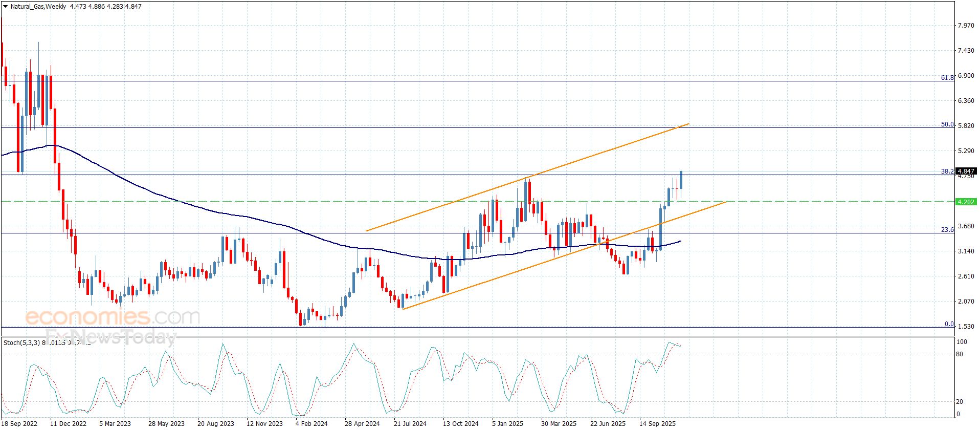
Task: Open the economies.com watermark logo
Action: pyautogui.click(x=112, y=317)
